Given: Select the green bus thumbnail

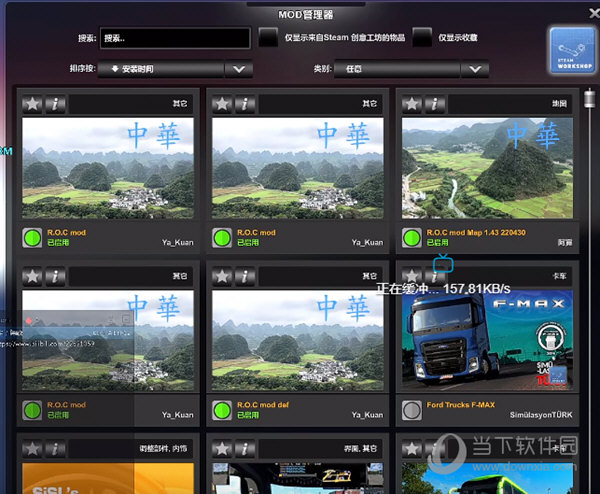Looking at the screenshot, I should tap(487, 478).
